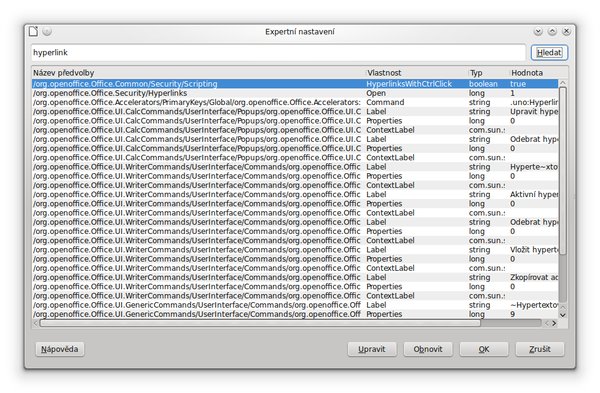This screenshot has height=393, width=600.
Task: Click vertical scrollbar down arrow
Action: point(563,315)
